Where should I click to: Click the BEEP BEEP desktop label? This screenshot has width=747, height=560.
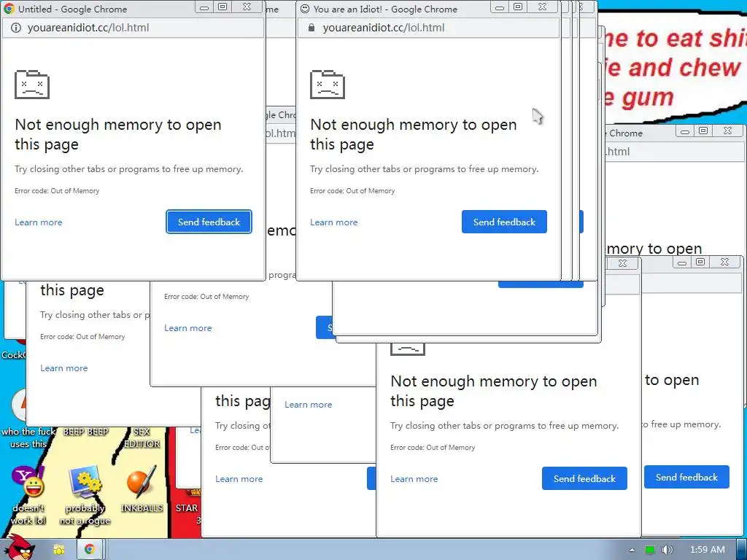(x=86, y=432)
